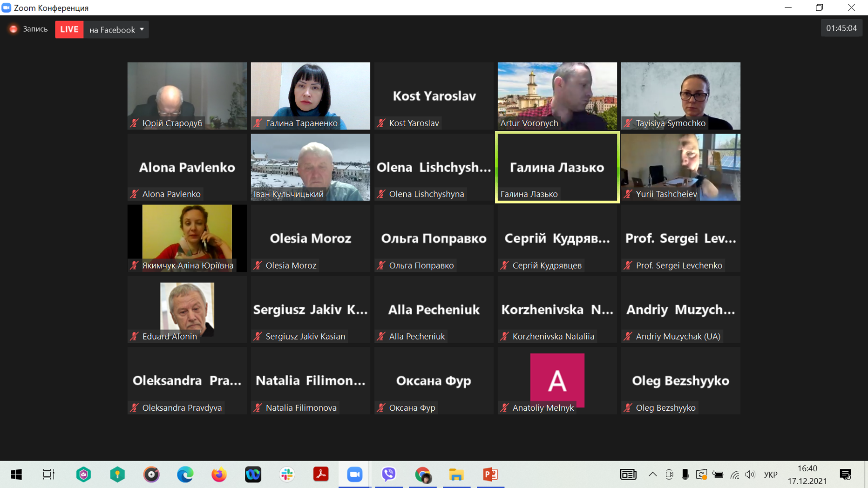
Task: Launch Microsoft Edge from the taskbar
Action: click(x=185, y=474)
